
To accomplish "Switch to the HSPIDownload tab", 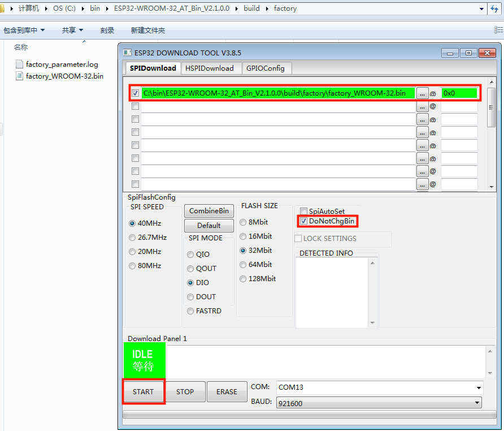I will (x=210, y=68).
